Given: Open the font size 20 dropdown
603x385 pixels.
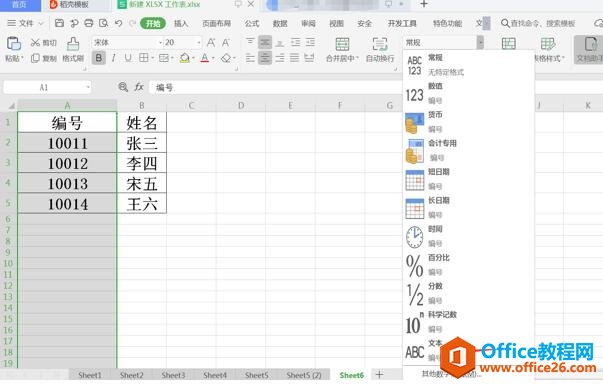Looking at the screenshot, I should tap(199, 42).
